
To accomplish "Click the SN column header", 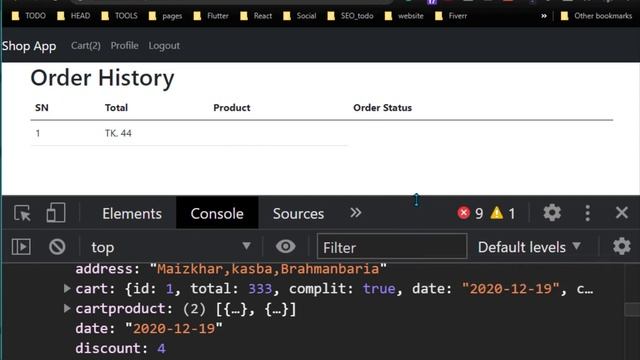I will [x=42, y=108].
